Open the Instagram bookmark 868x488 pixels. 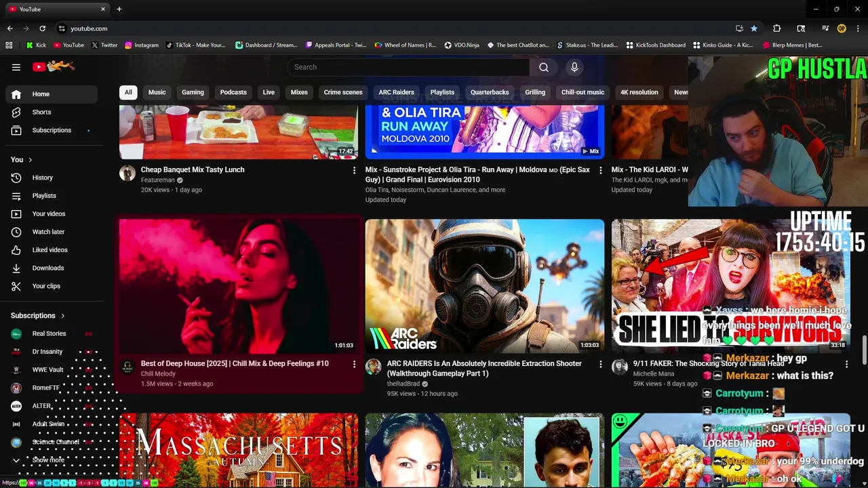click(141, 45)
